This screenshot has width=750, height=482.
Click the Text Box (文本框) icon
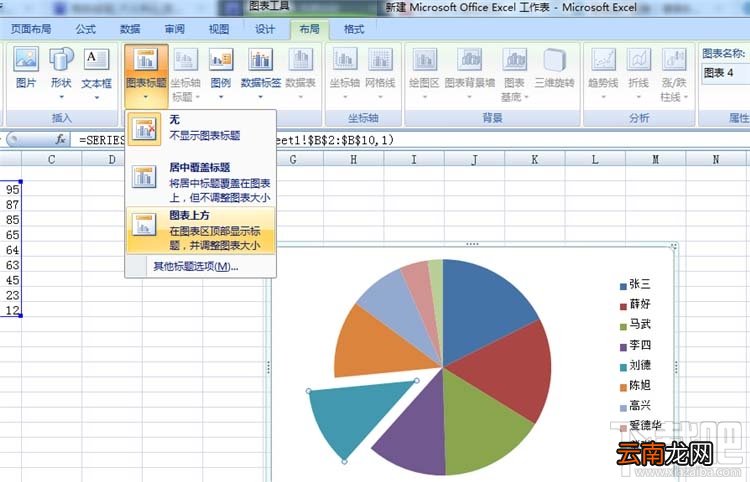click(x=96, y=59)
